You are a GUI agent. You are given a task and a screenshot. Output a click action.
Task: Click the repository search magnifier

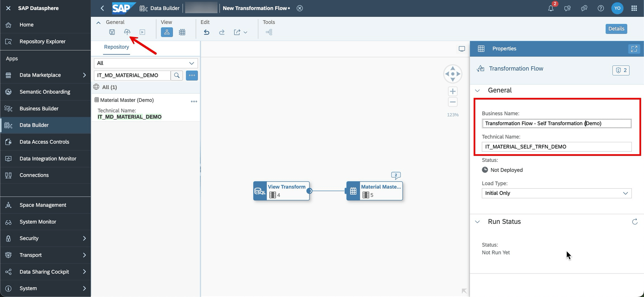point(177,75)
